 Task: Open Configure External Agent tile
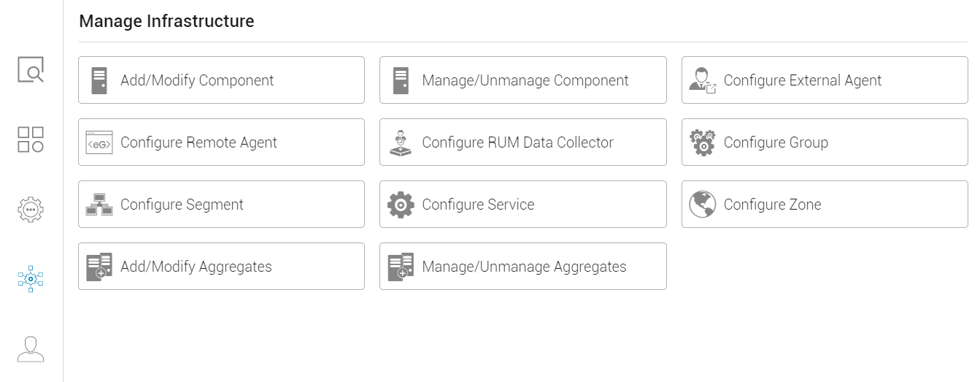pos(825,80)
